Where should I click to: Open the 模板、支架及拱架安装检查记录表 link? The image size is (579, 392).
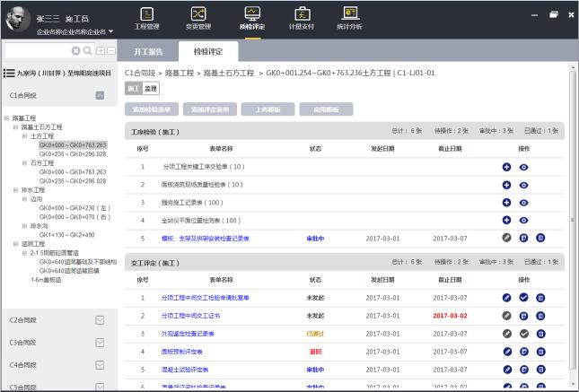click(206, 239)
